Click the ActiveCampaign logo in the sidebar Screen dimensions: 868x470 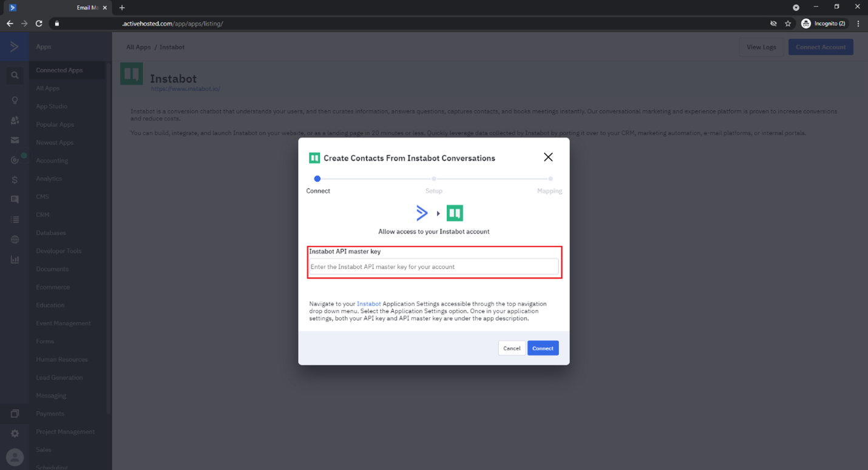click(x=14, y=47)
